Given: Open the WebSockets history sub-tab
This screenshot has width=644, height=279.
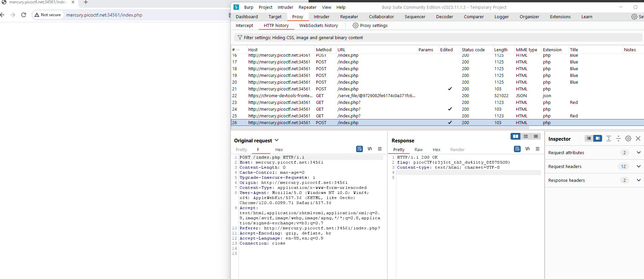Looking at the screenshot, I should [x=319, y=25].
